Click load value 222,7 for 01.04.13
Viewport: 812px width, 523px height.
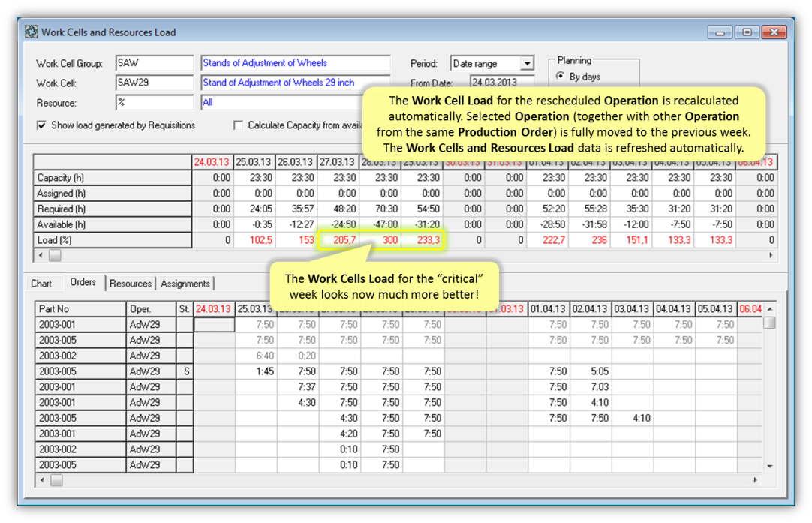[547, 240]
